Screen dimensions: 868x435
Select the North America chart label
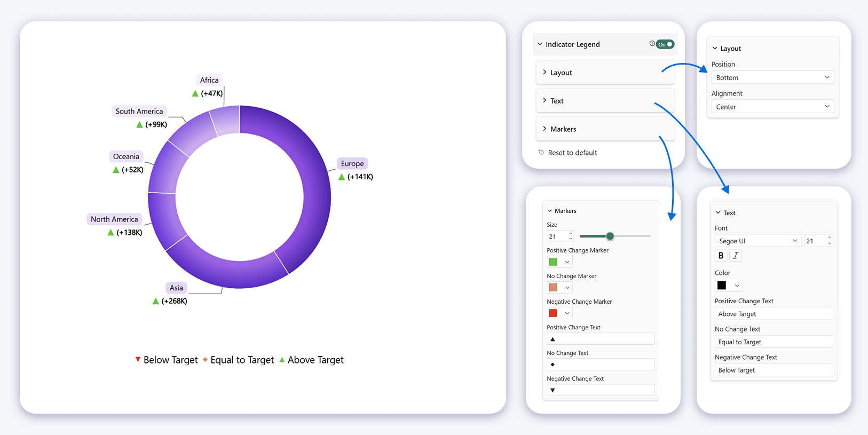tap(114, 219)
